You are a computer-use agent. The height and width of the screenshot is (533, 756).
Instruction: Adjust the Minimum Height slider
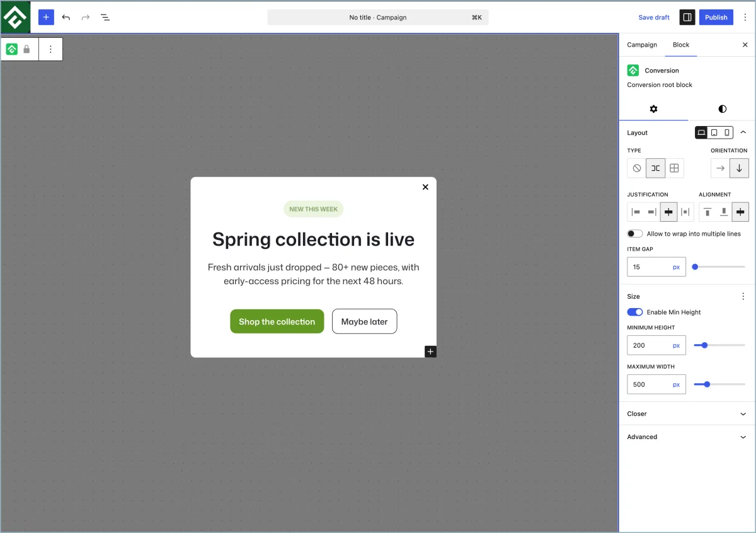point(719,345)
